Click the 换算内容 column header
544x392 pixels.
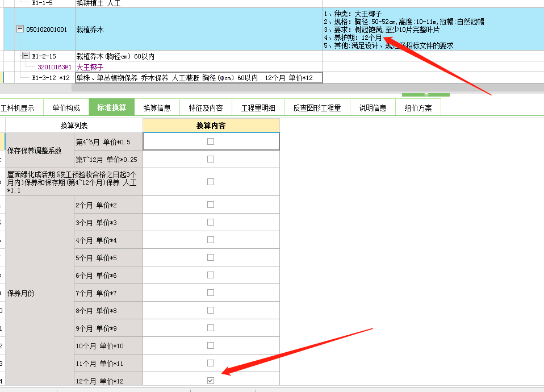(x=211, y=126)
